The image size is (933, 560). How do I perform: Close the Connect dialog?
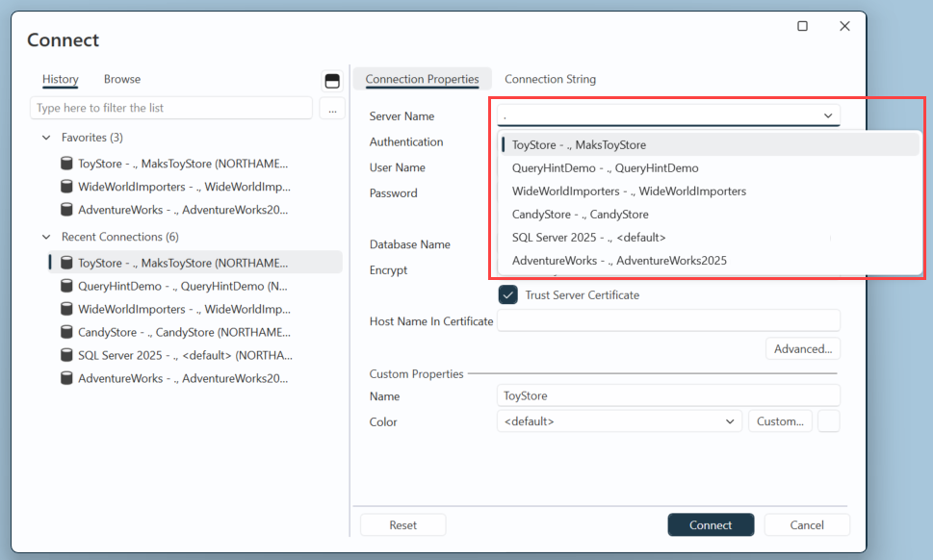click(x=844, y=26)
